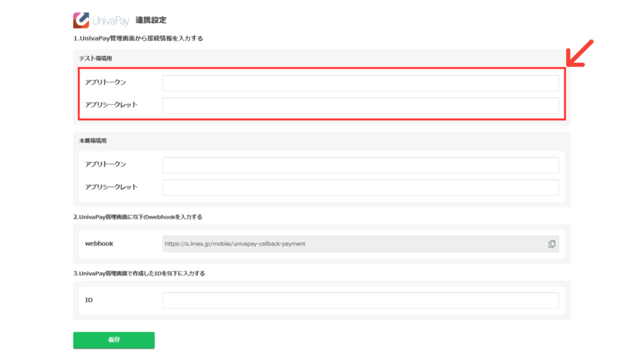Viewport: 644px width, 362px height.
Task: Click the red arrow annotation
Action: (x=580, y=54)
